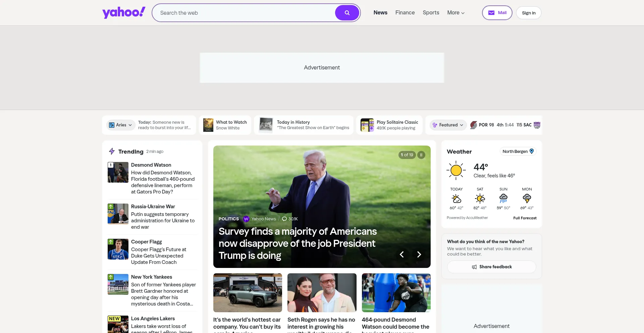Click the TODAY forecast weather icon
The width and height of the screenshot is (644, 333).
[x=457, y=199]
